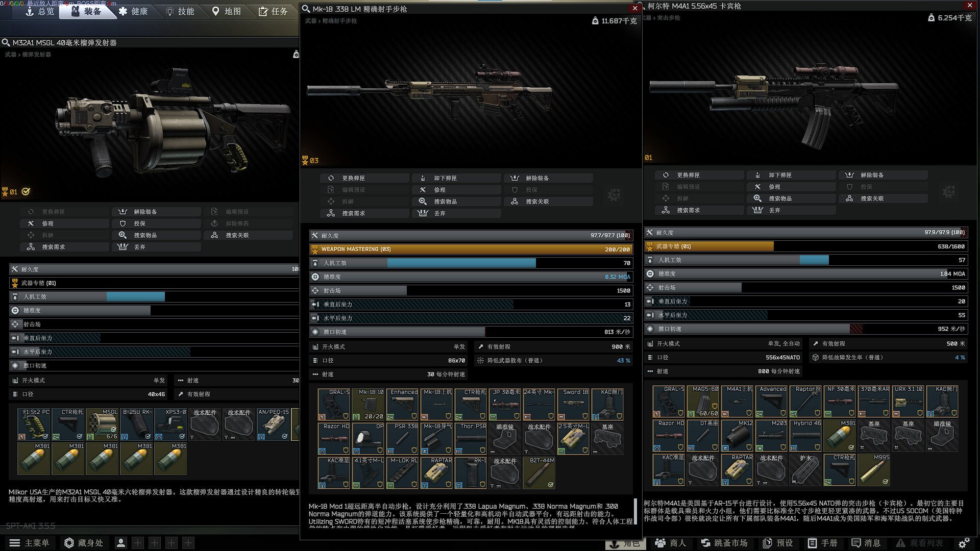This screenshot has height=551, width=980.
Task: Toggle the modding gear icon in Mk-18 window
Action: tap(614, 194)
